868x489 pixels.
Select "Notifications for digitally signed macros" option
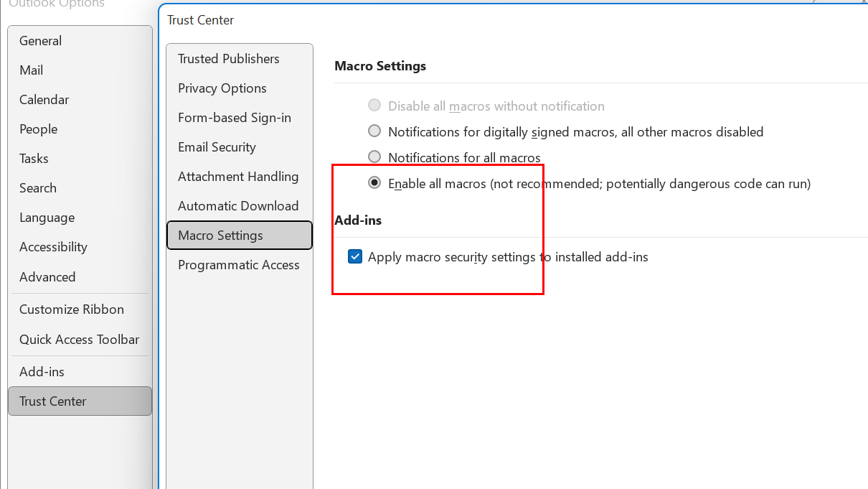coord(374,131)
